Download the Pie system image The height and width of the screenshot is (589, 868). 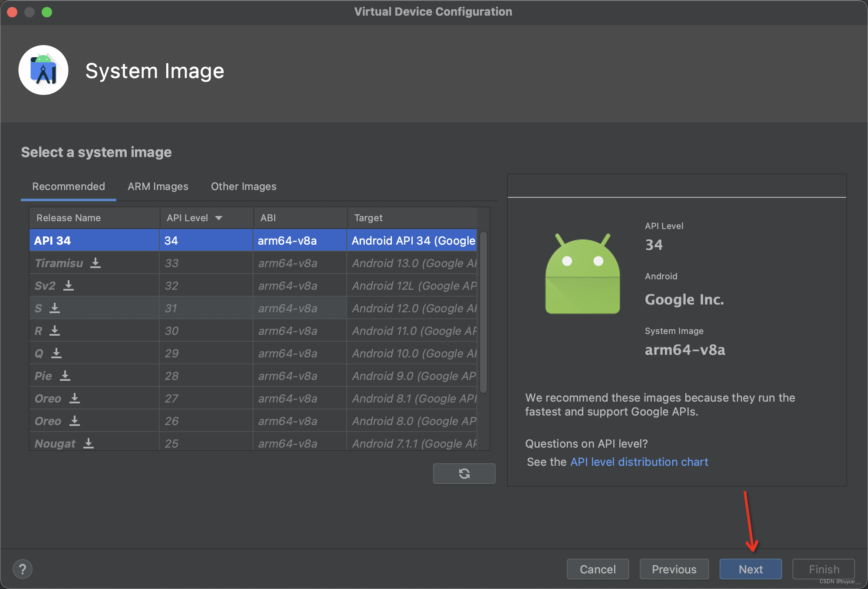tap(65, 376)
